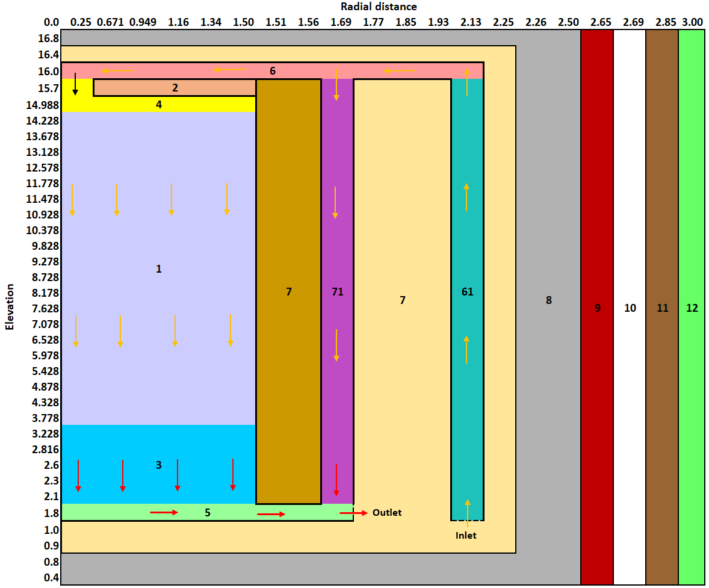Click elevation value "14.228"
Image resolution: width=709 pixels, height=588 pixels.
43,121
